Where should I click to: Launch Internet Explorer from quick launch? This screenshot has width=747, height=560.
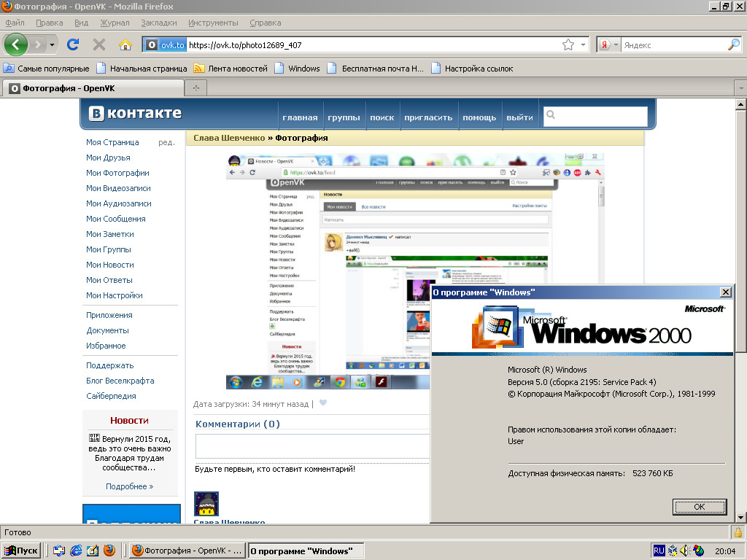(x=76, y=551)
